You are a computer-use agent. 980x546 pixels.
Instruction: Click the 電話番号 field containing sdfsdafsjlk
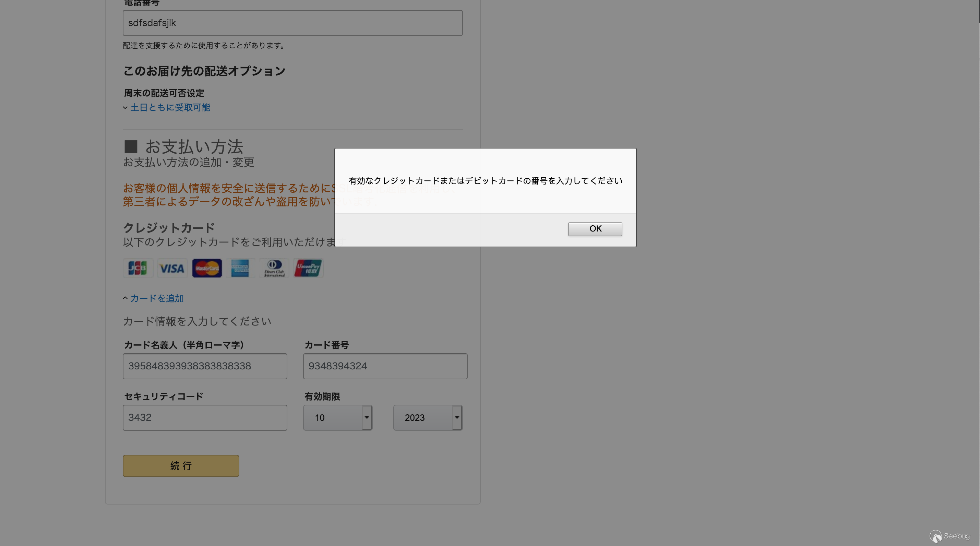pyautogui.click(x=292, y=23)
